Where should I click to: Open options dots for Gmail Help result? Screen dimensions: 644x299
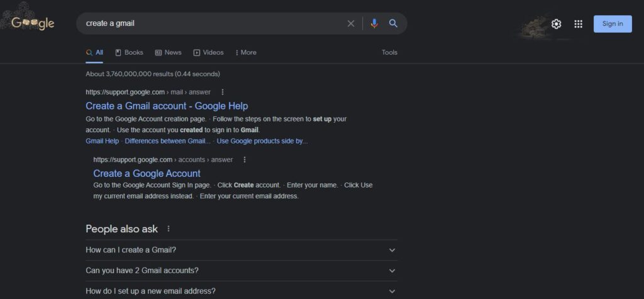tap(223, 92)
